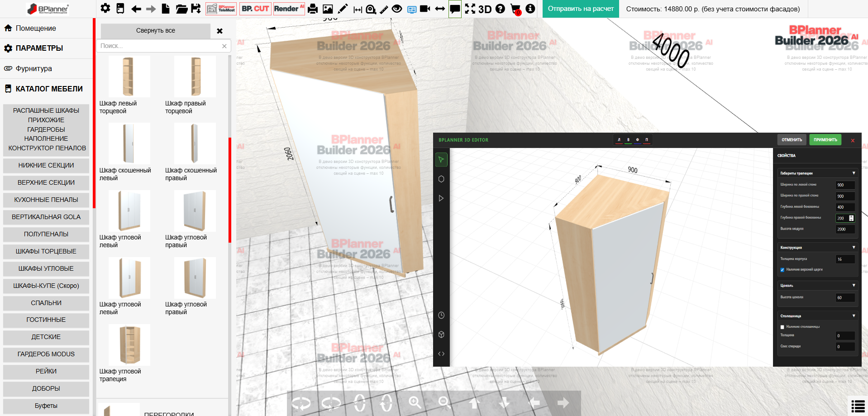
Task: Click ПРИМЕНИТЬ in 3D editor
Action: (x=825, y=140)
